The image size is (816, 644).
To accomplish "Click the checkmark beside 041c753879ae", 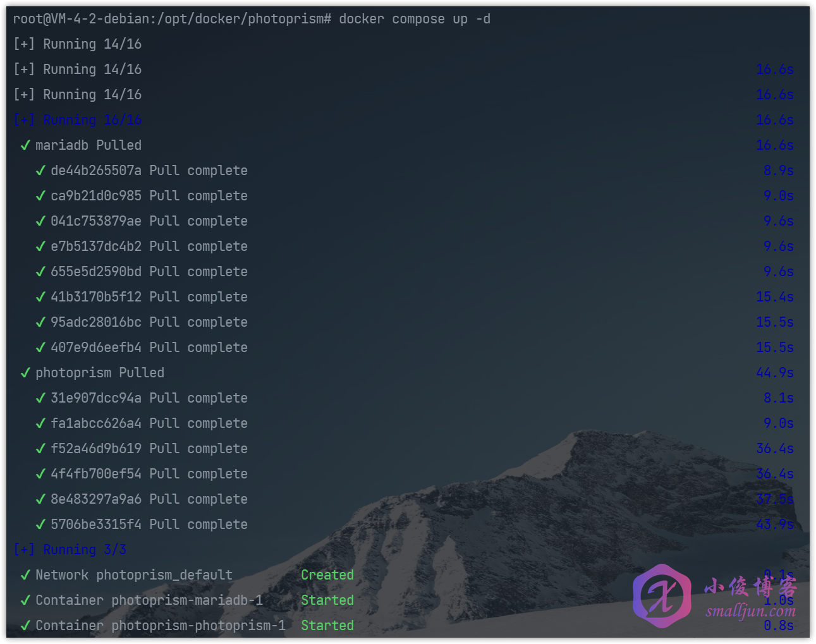I will pyautogui.click(x=40, y=221).
